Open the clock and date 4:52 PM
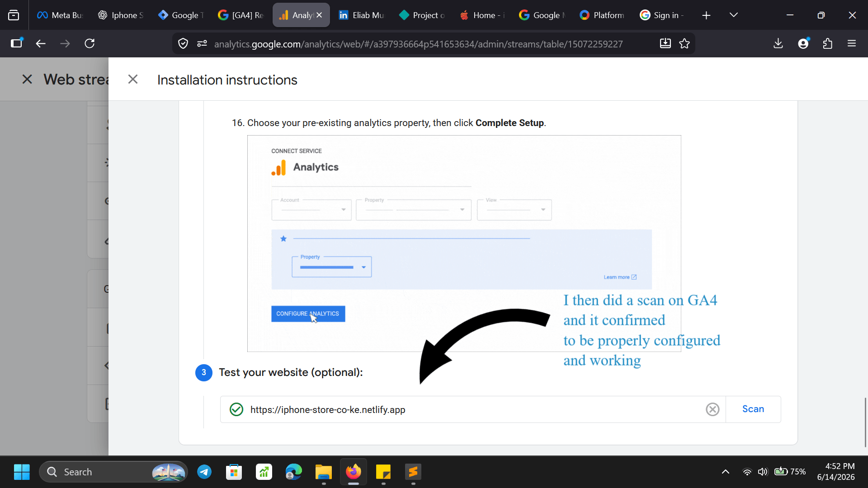 (836, 472)
